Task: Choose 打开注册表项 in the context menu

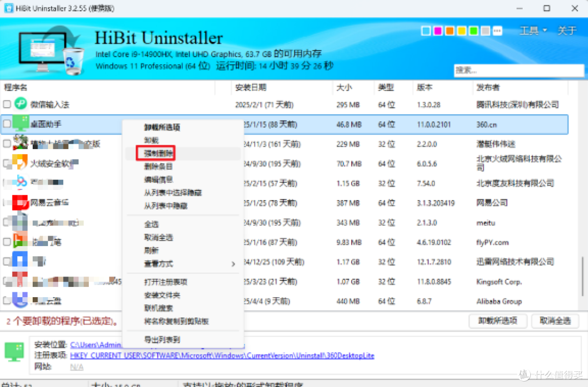Action: (x=183, y=281)
